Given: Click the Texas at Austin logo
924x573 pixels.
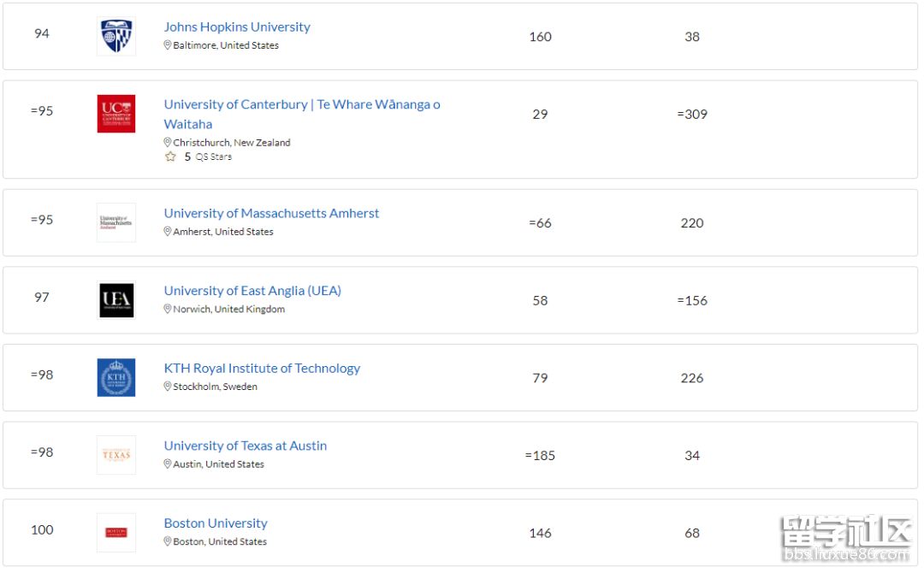Looking at the screenshot, I should click(116, 455).
